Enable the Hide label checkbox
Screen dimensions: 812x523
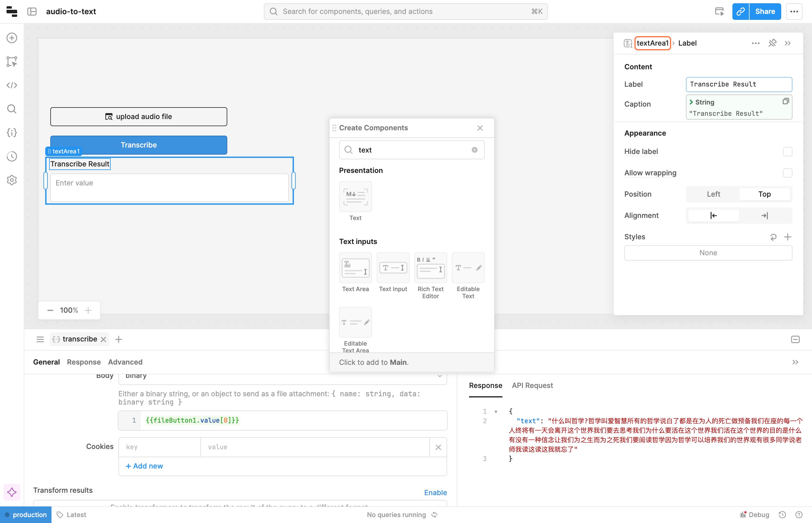(x=787, y=151)
